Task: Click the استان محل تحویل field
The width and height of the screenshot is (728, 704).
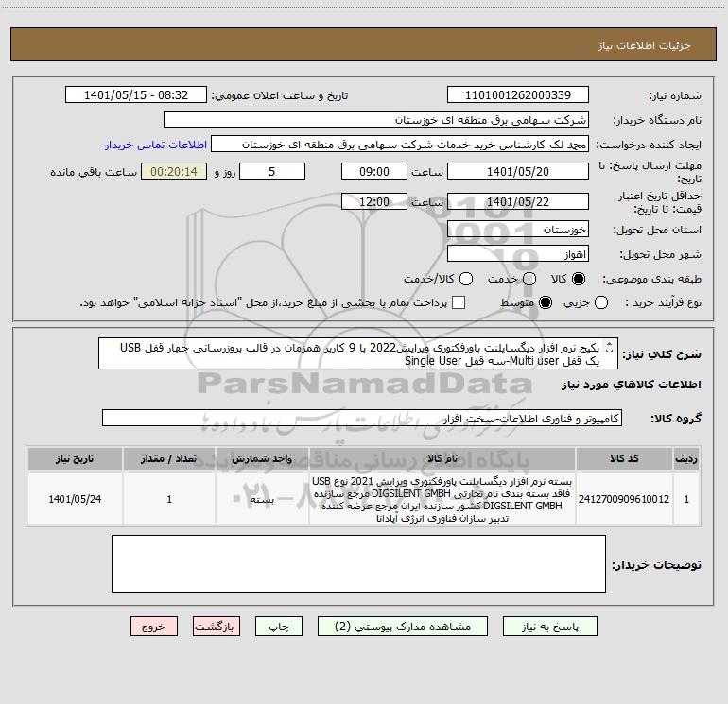Action: (518, 230)
